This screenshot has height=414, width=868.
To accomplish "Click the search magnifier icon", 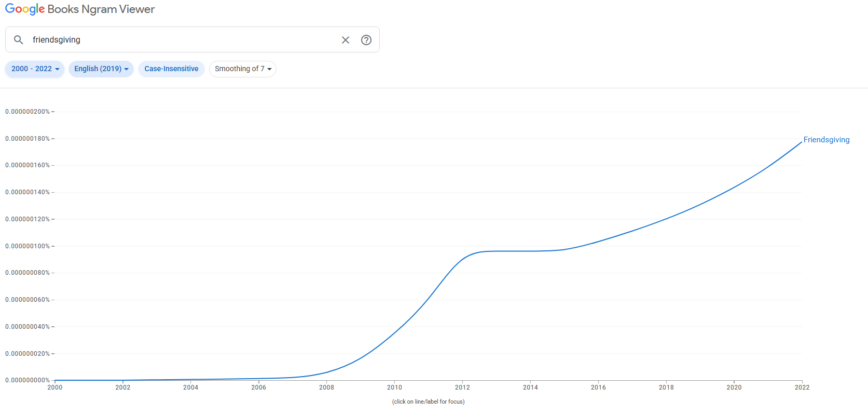I will coord(18,39).
